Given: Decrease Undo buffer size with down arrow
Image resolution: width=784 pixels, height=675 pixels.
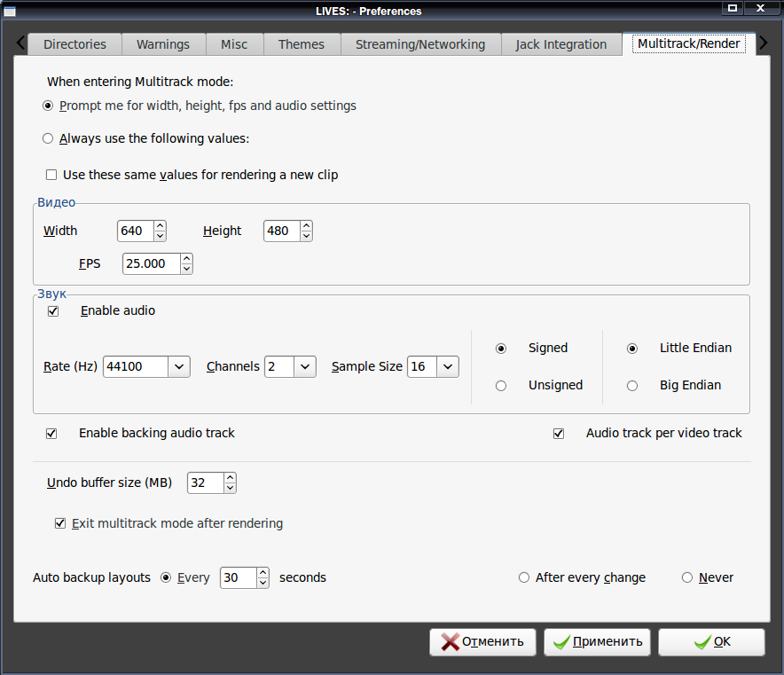Looking at the screenshot, I should (x=230, y=488).
